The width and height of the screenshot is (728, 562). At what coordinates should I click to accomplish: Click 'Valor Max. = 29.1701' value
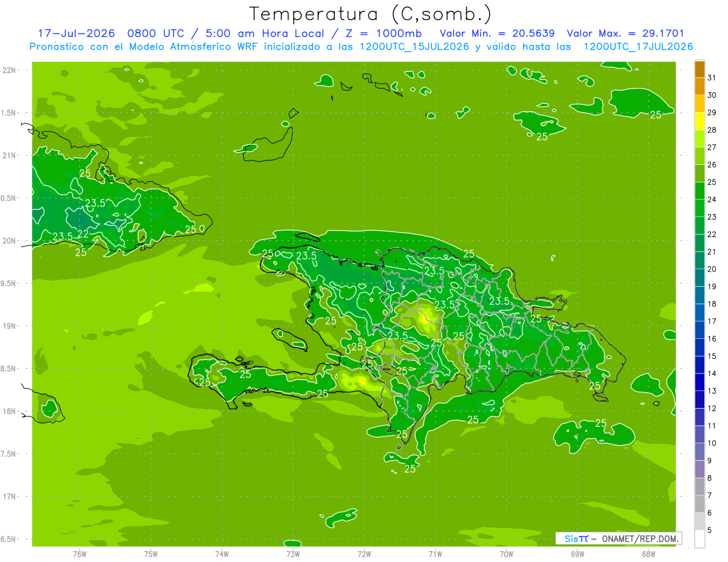tap(625, 33)
